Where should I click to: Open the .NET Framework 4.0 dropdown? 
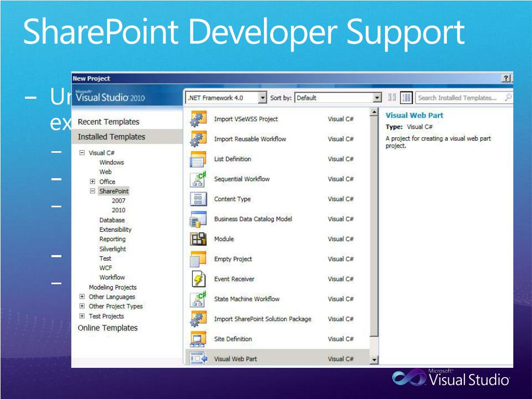click(x=262, y=98)
